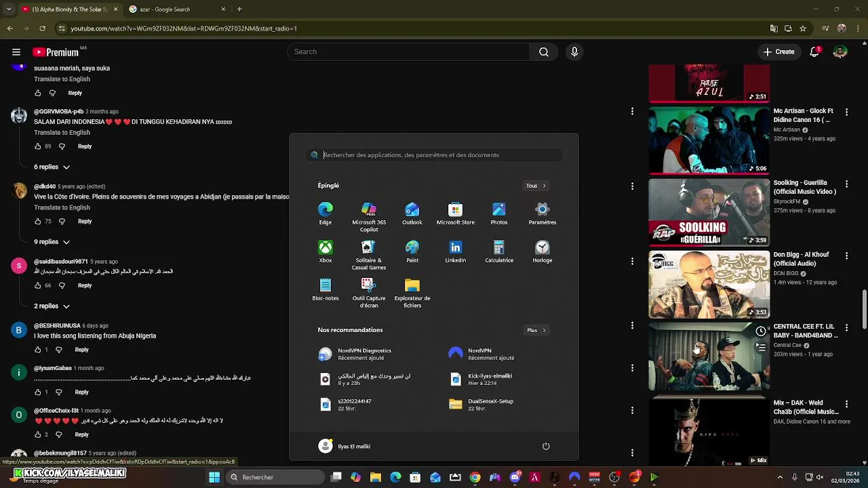Open the YouTube Create button
The height and width of the screenshot is (488, 868).
(778, 52)
